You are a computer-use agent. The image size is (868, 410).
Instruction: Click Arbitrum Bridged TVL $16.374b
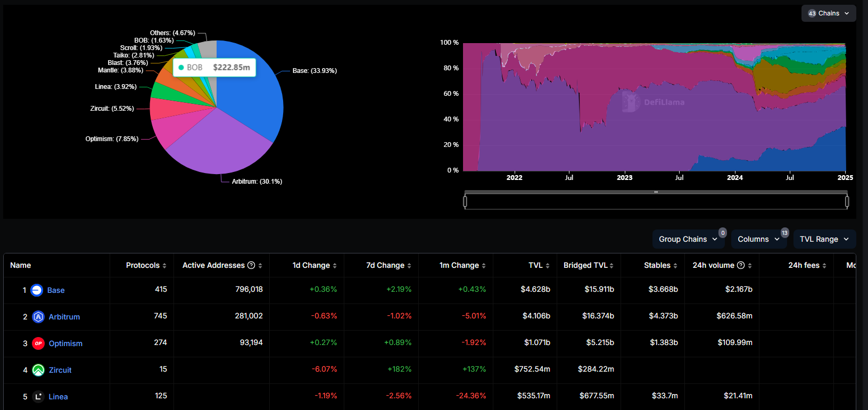(x=598, y=316)
